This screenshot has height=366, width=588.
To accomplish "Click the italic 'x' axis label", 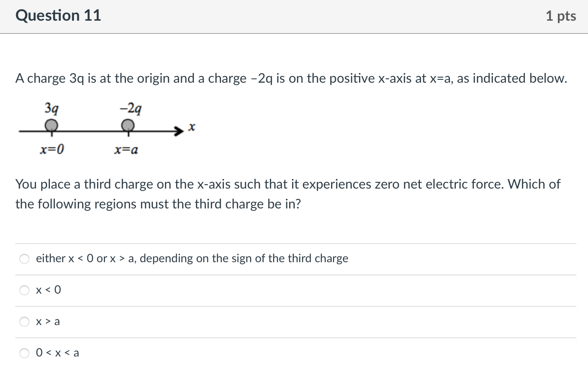I will click(x=191, y=127).
